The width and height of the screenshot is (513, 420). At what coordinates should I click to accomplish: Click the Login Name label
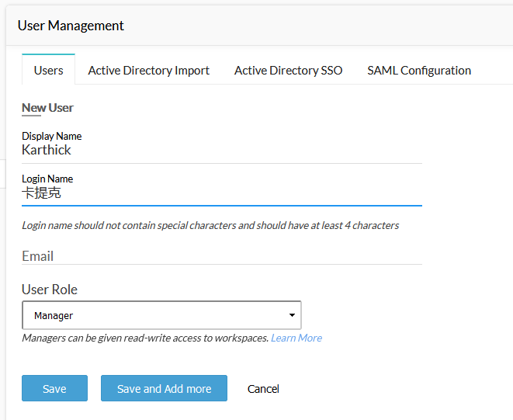tap(47, 179)
